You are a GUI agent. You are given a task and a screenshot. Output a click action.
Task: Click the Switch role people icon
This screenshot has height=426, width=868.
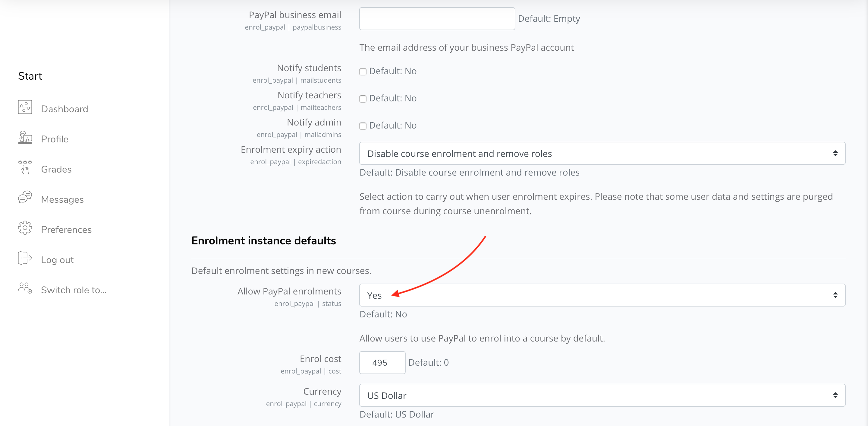point(25,288)
